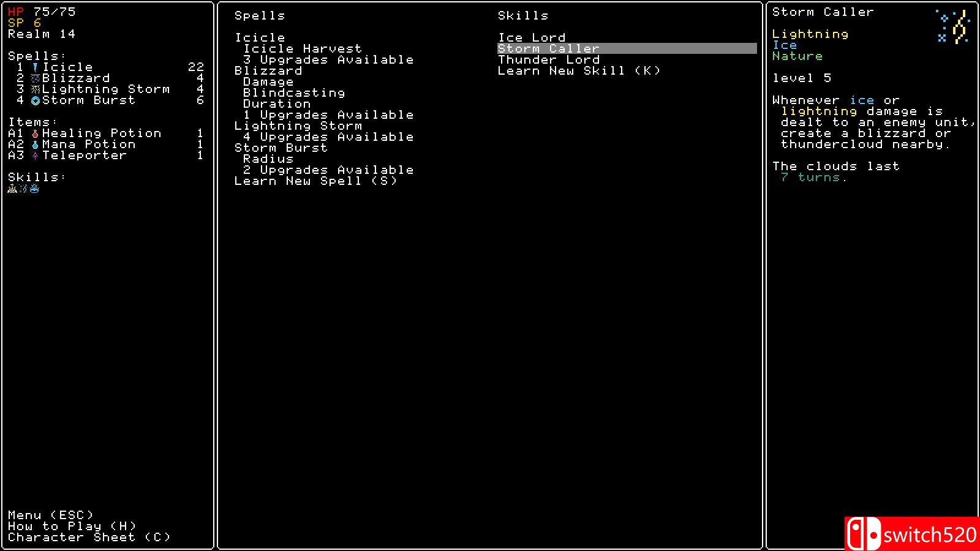Select the Icicle Harvest upgrade entry
The height and width of the screenshot is (551, 980).
[x=303, y=48]
